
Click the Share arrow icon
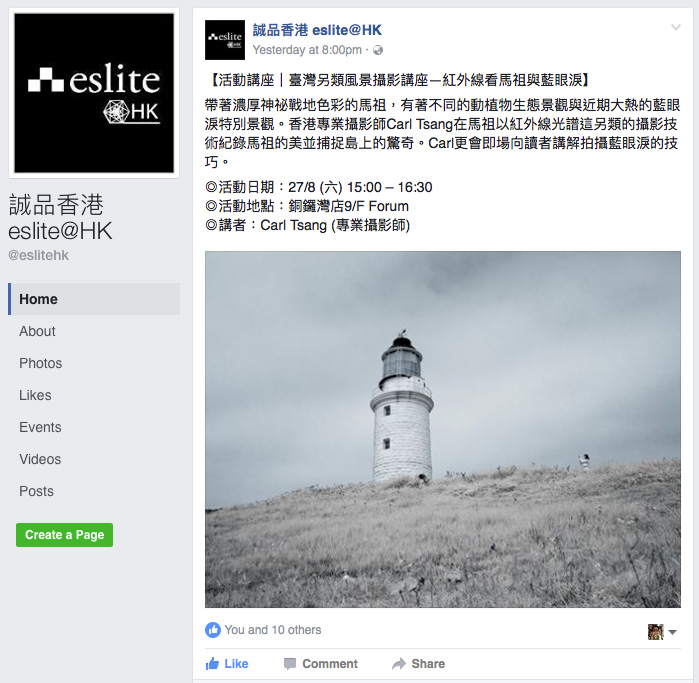[399, 664]
